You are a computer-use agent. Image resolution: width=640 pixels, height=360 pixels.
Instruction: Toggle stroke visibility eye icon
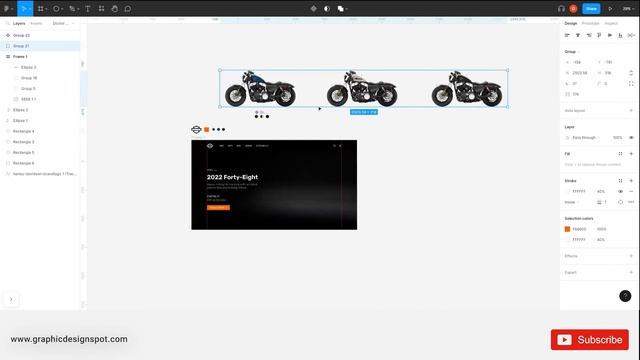(x=620, y=191)
